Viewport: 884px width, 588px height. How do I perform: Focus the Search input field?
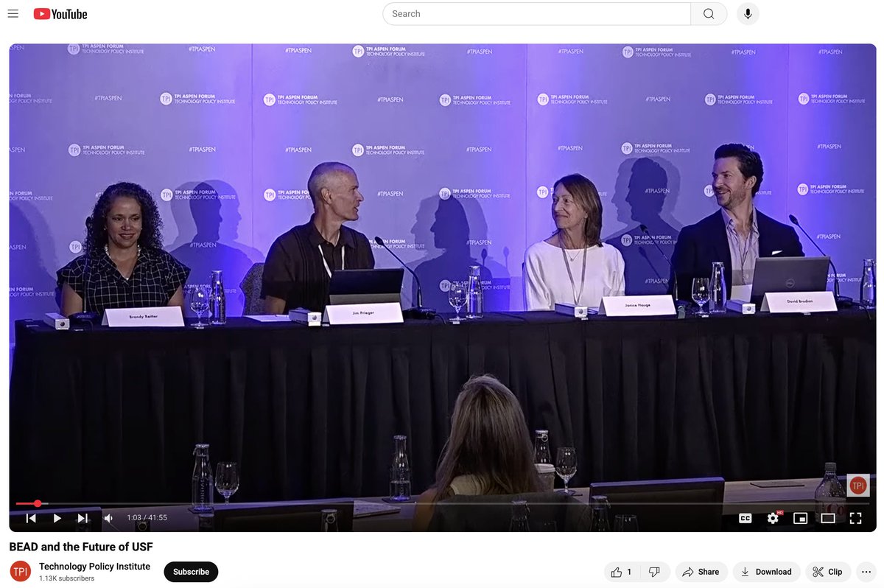536,14
